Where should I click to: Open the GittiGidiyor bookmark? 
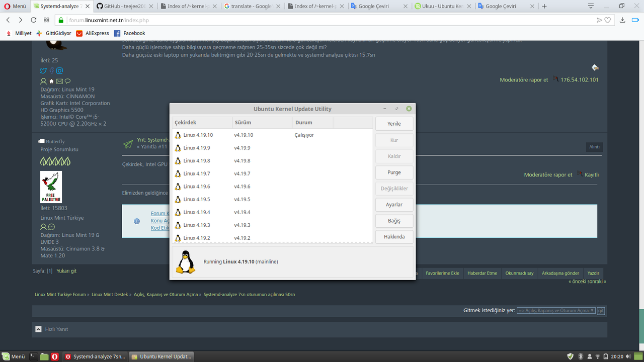point(53,33)
